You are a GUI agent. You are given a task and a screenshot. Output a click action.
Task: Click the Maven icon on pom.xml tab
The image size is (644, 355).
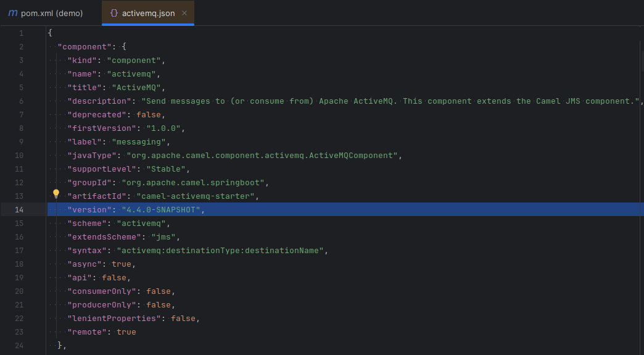13,13
